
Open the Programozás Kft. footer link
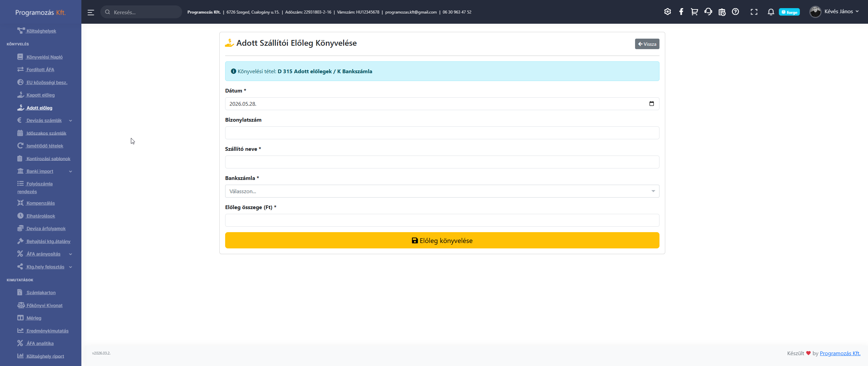point(840,353)
